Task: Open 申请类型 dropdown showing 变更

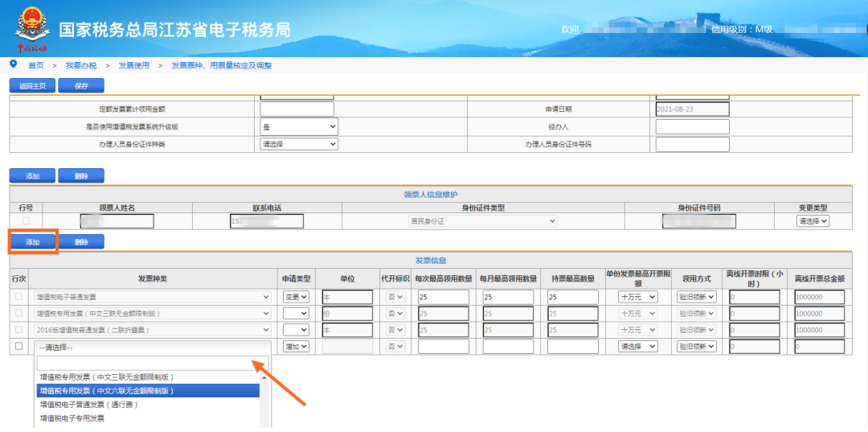Action: tap(296, 297)
